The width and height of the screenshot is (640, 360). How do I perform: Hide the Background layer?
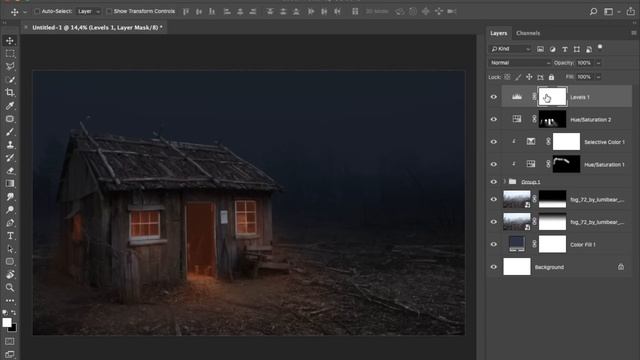coord(494,267)
